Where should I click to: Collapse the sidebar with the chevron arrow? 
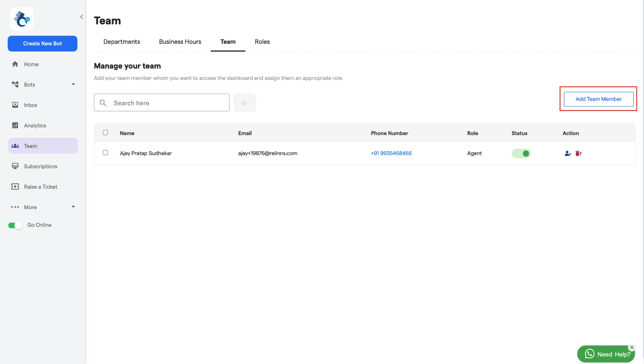(82, 17)
